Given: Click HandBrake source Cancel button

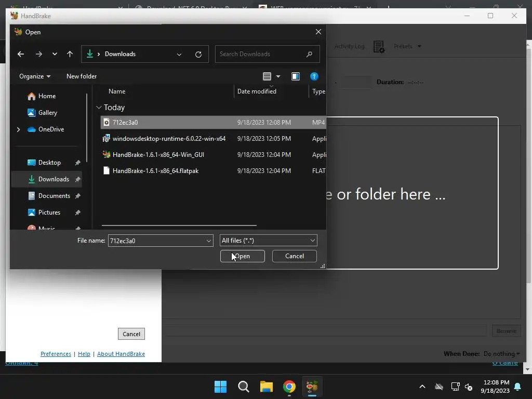Looking at the screenshot, I should point(131,334).
